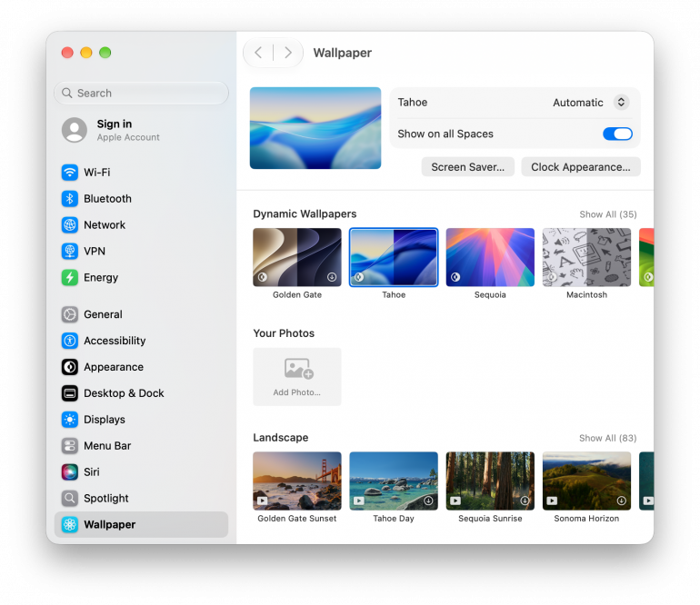Click the General label in sidebar

tap(103, 314)
